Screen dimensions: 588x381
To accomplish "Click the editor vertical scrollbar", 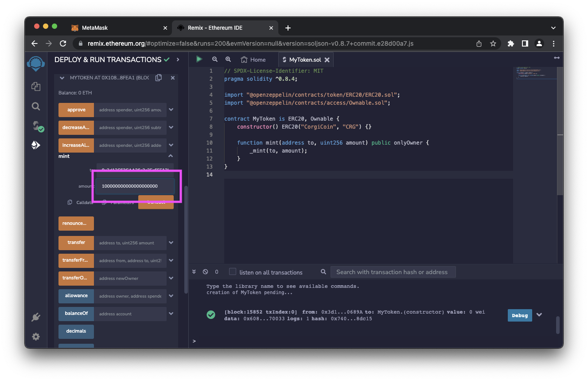I will pos(560,131).
